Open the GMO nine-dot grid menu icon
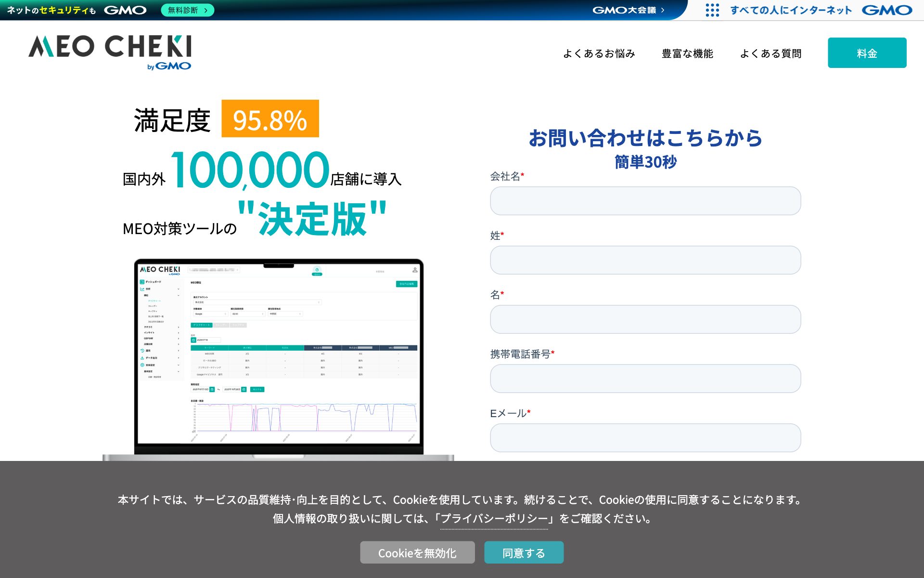This screenshot has height=578, width=924. click(x=712, y=10)
